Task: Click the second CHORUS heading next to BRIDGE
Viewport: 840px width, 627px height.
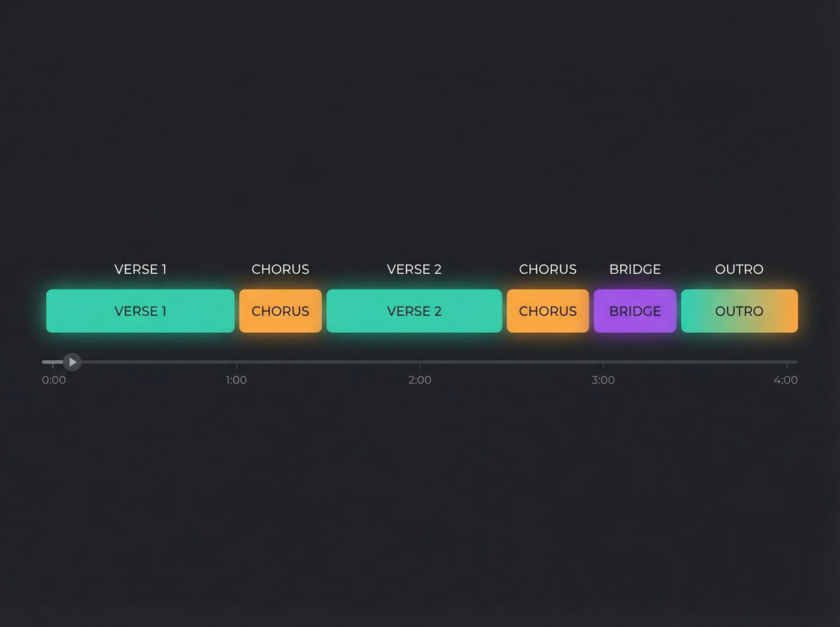Action: tap(548, 269)
